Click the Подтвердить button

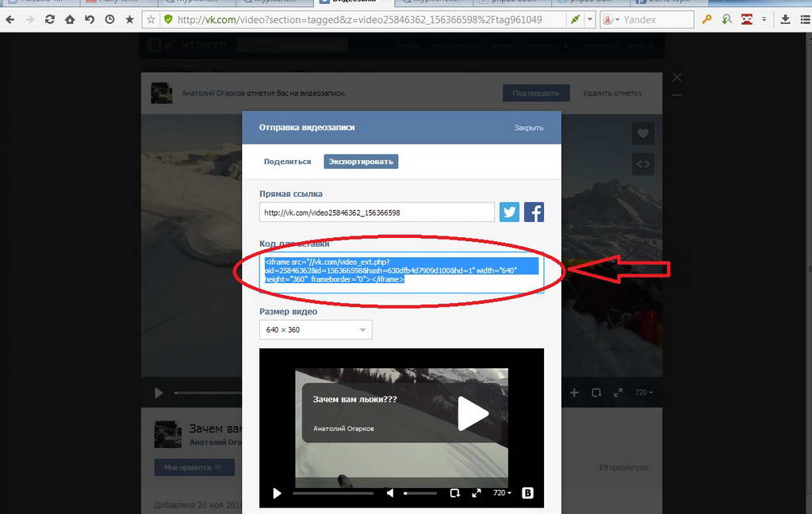pos(536,94)
